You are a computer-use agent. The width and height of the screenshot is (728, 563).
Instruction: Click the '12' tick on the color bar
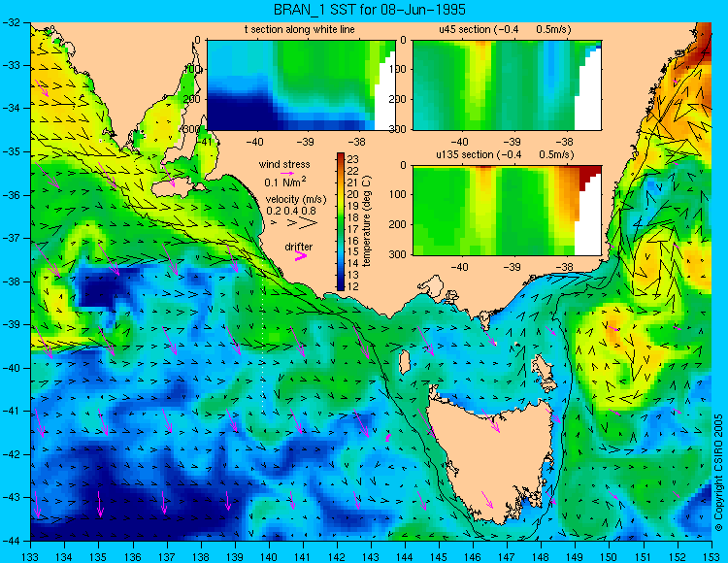352,286
